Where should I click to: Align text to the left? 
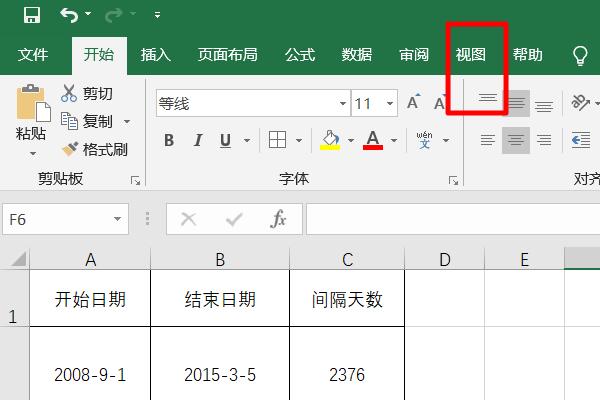coord(488,140)
